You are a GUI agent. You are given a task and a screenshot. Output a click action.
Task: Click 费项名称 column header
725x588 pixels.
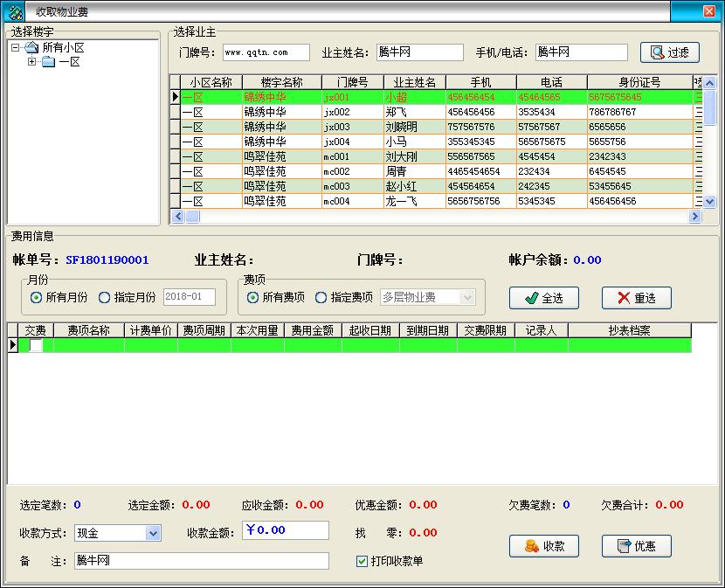(89, 330)
